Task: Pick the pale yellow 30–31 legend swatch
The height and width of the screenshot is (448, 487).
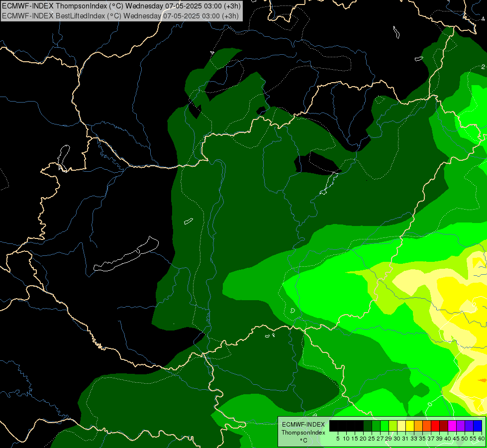Action: pyautogui.click(x=401, y=426)
